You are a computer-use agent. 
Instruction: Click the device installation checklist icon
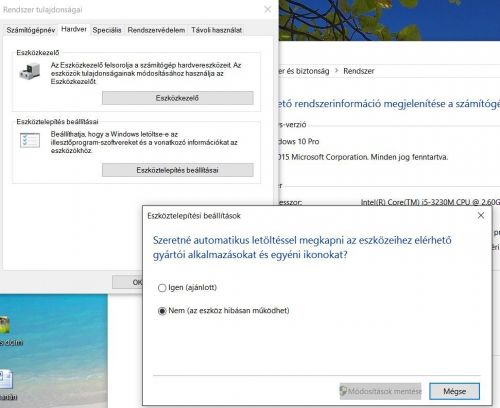pyautogui.click(x=30, y=140)
